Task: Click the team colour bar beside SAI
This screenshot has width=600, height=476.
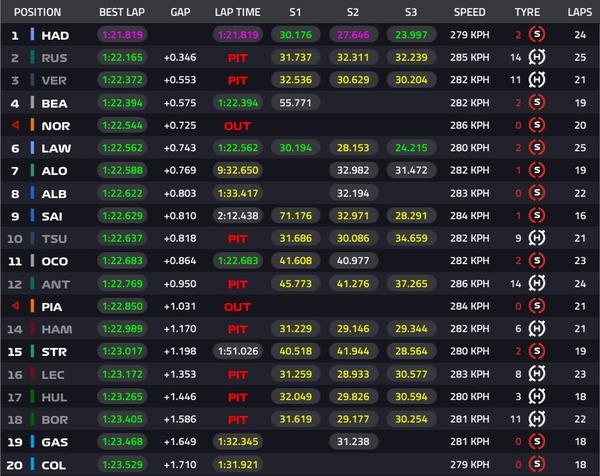Action: pos(32,216)
